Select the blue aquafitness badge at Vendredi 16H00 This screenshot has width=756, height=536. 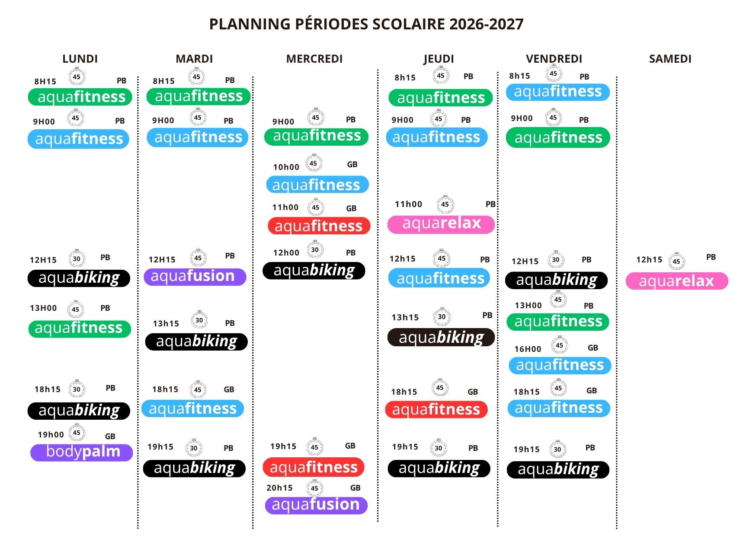[x=560, y=366]
